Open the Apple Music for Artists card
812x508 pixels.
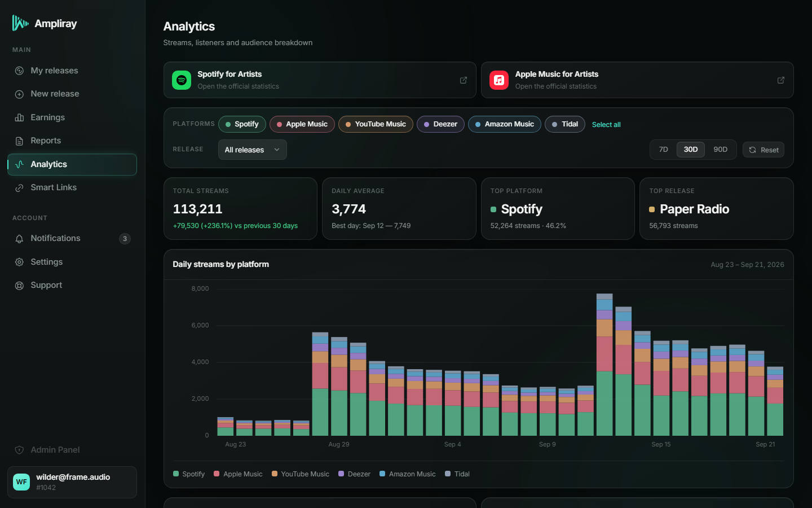pyautogui.click(x=637, y=80)
